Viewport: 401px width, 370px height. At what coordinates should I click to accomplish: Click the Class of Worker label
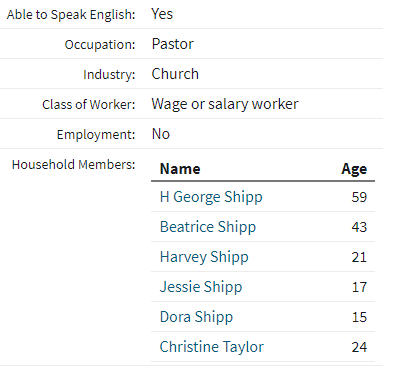pos(89,105)
